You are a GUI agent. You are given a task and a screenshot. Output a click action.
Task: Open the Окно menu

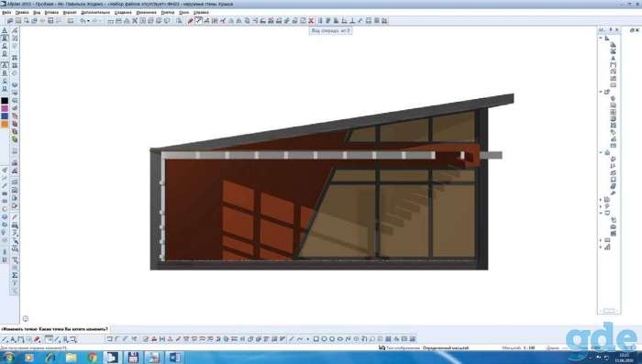click(183, 13)
